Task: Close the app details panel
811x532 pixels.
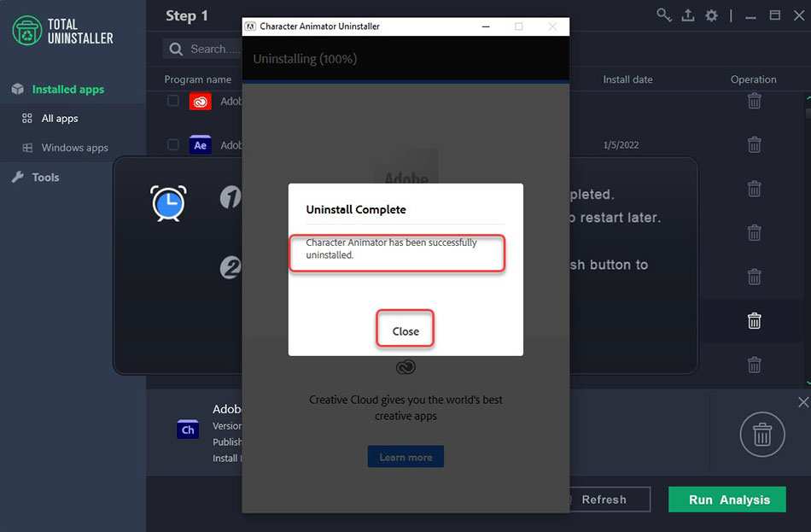Action: coord(802,402)
